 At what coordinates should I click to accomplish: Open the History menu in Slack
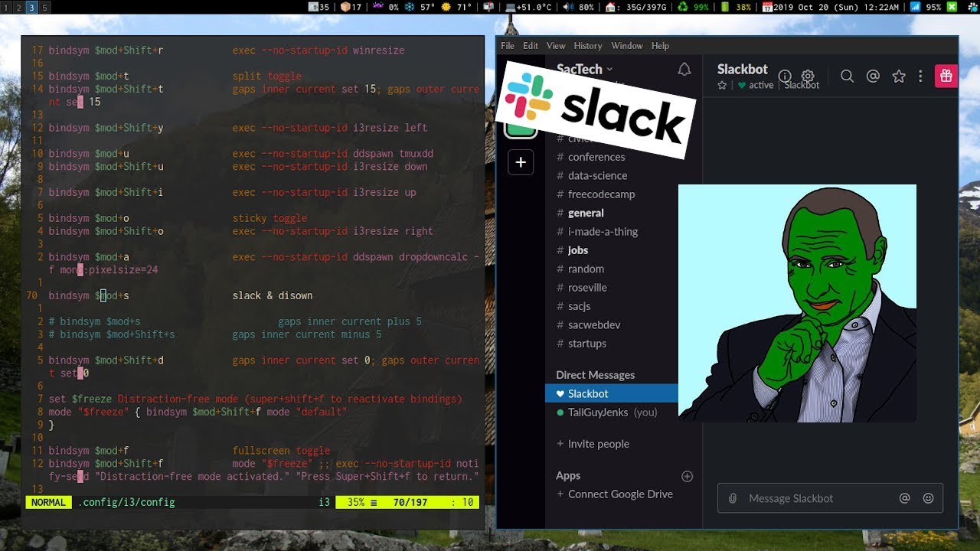[x=588, y=46]
